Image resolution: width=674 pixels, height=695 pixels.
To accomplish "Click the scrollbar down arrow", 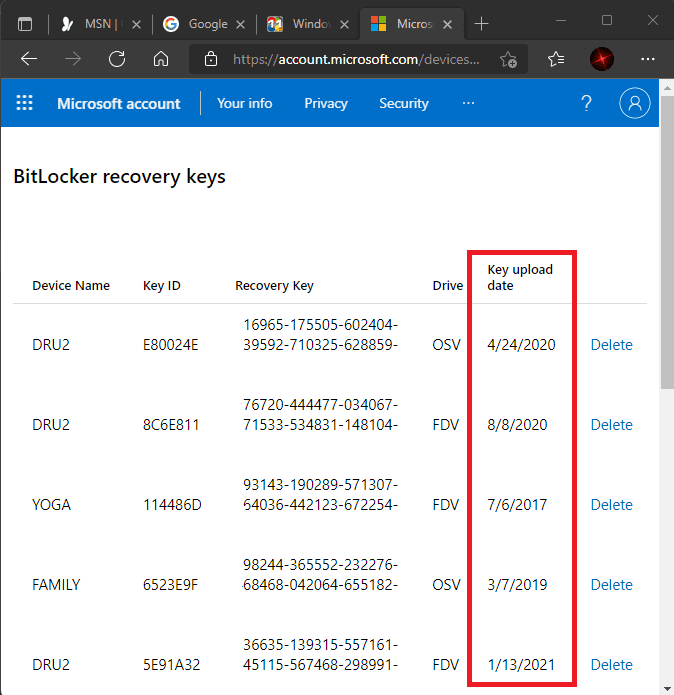I will pos(667,688).
